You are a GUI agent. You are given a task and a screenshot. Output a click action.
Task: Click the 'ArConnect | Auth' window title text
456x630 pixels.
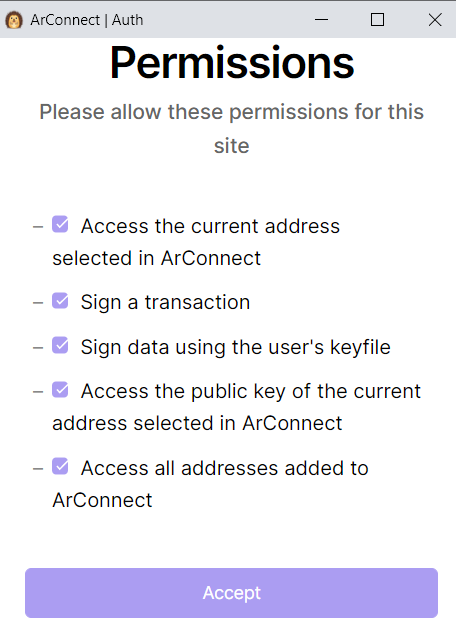87,20
